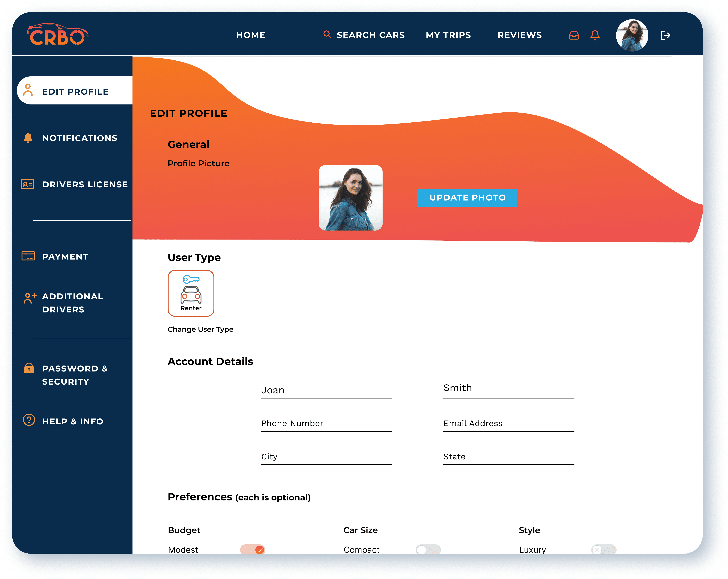Click the Payment credit card icon
Viewport: 728px width, 579px height.
[28, 256]
